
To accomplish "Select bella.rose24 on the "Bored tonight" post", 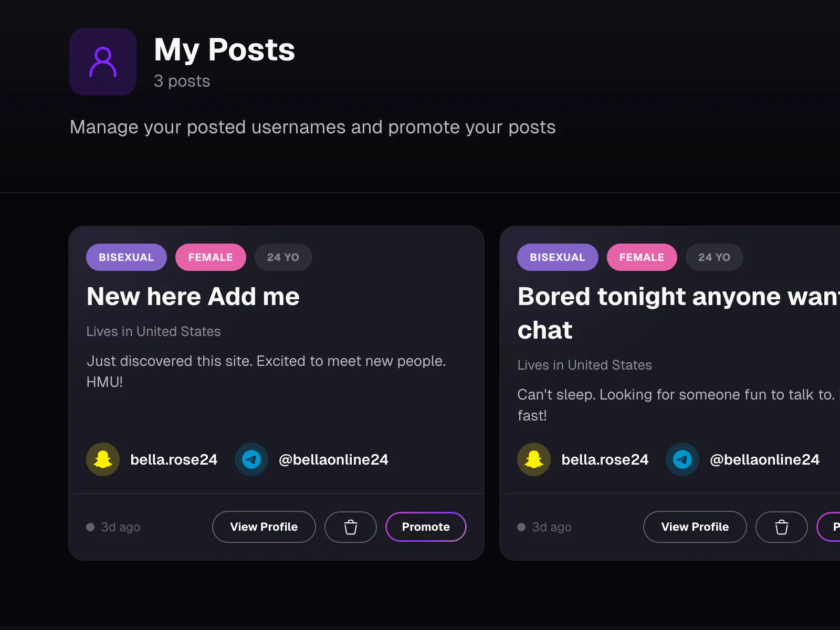I will click(605, 459).
